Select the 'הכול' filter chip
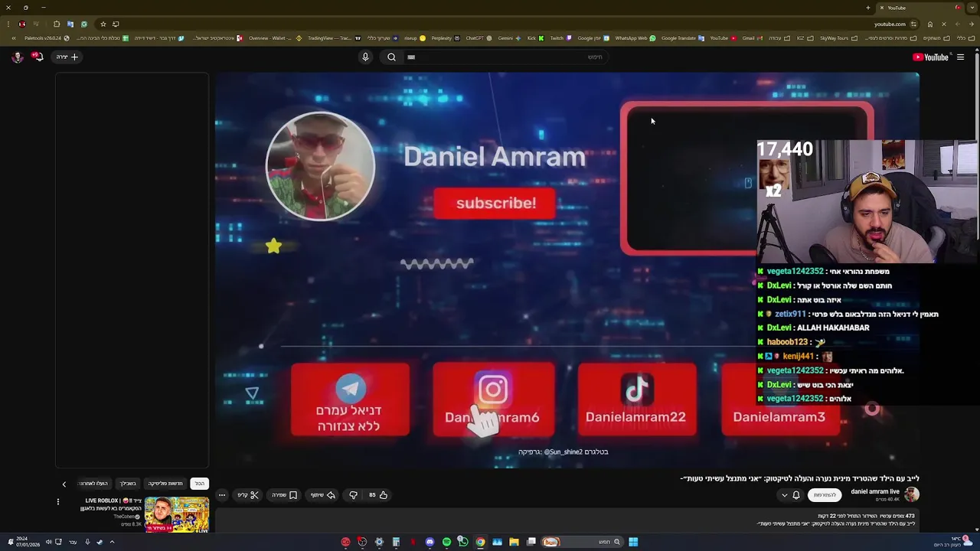Viewport: 980px width, 551px height. (199, 484)
